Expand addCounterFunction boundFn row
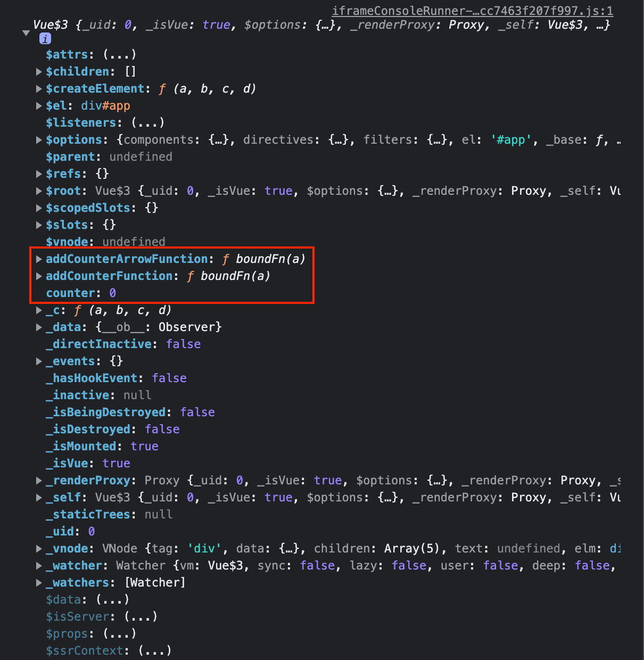The width and height of the screenshot is (644, 660). (x=39, y=276)
